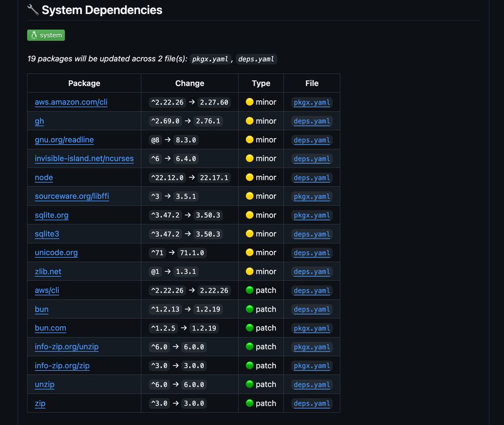Image resolution: width=504 pixels, height=425 pixels.
Task: Click version 2.76.1 in gh row
Action: click(208, 121)
